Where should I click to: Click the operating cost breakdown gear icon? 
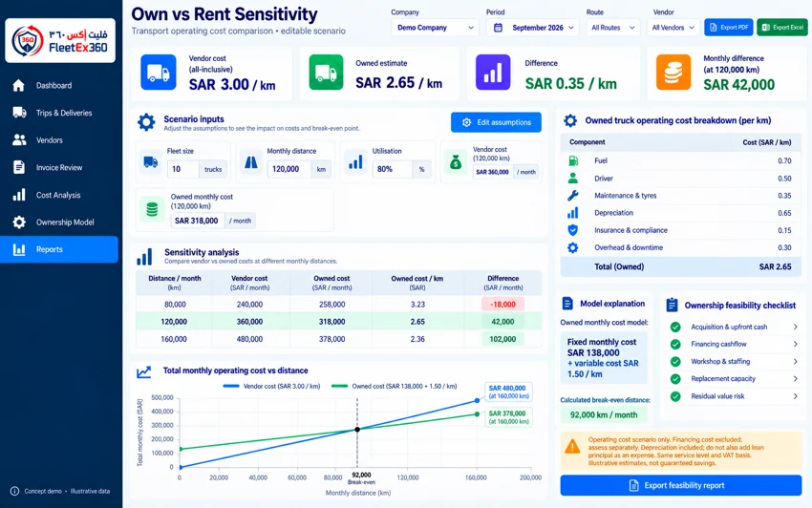570,120
